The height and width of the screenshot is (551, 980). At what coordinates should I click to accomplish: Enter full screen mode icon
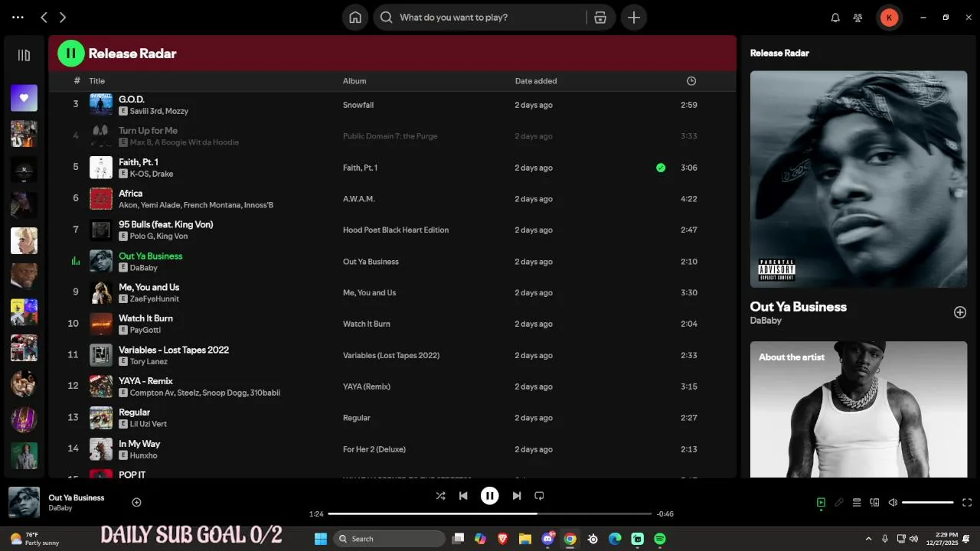967,503
